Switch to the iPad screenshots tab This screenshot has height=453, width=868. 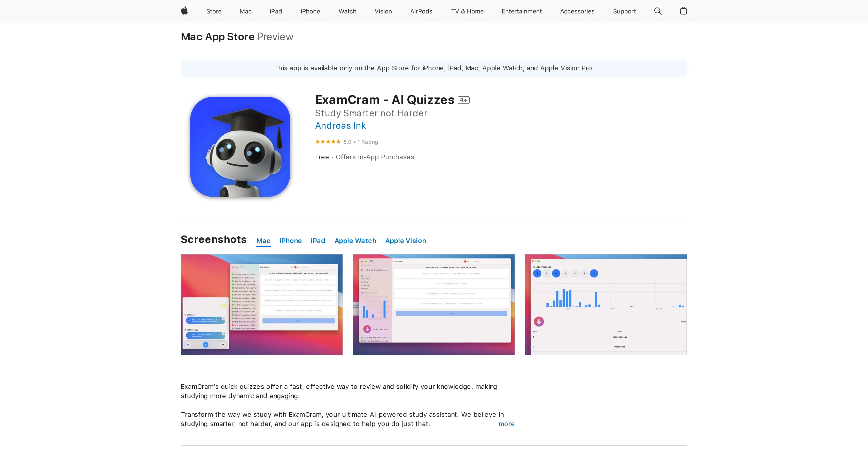pos(318,241)
